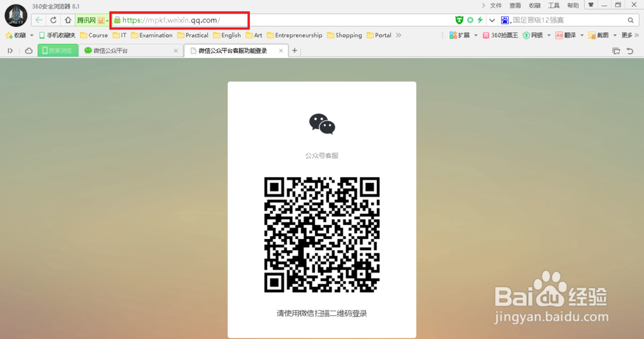Open the browser home page icon
Screen dimensions: 644x339
tap(68, 20)
